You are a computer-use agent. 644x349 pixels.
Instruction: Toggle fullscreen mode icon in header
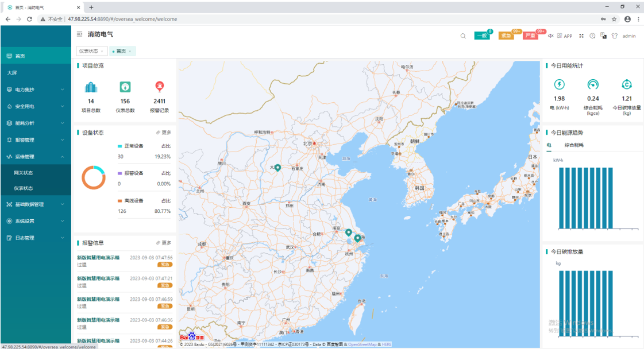581,36
